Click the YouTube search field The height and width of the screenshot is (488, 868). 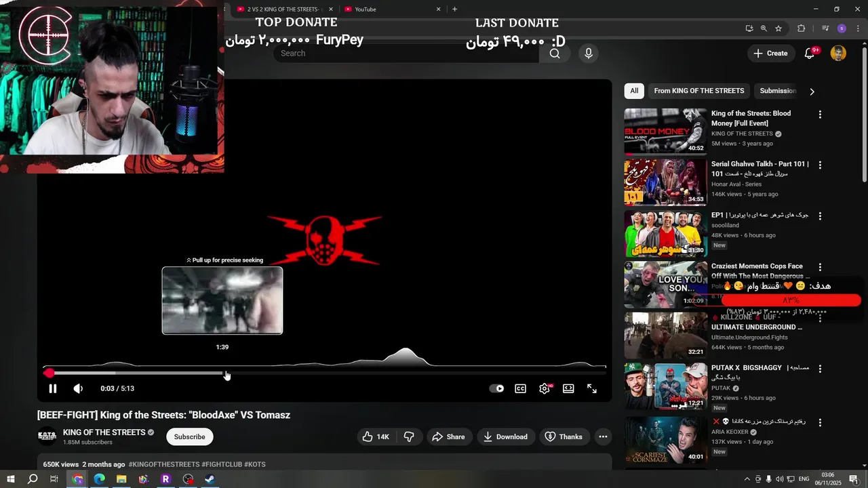[406, 53]
